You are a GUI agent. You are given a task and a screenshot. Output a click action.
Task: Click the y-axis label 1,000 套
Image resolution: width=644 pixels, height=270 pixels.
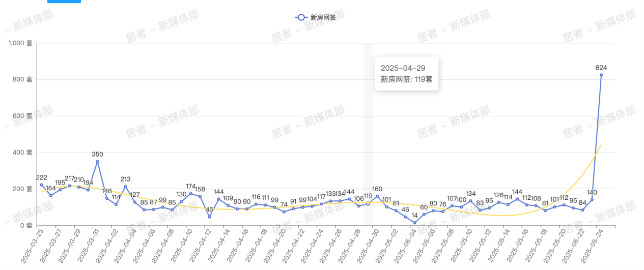21,43
